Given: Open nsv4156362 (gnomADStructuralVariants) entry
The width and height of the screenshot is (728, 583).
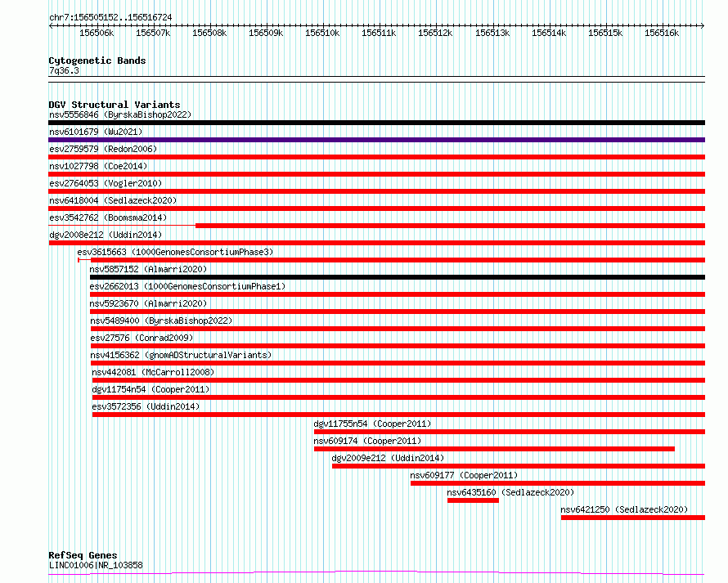Looking at the screenshot, I should click(181, 355).
